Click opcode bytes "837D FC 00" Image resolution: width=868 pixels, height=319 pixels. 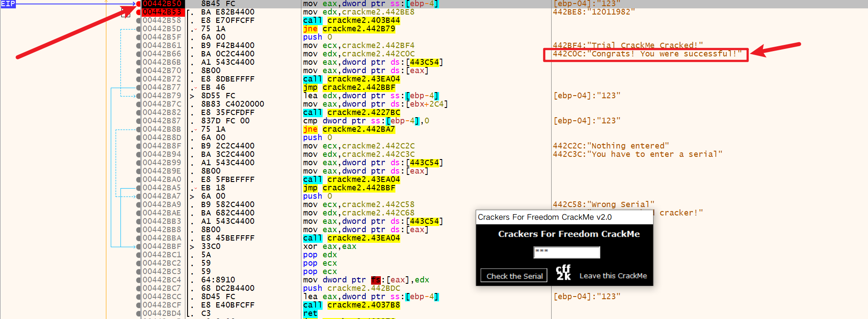[x=225, y=121]
